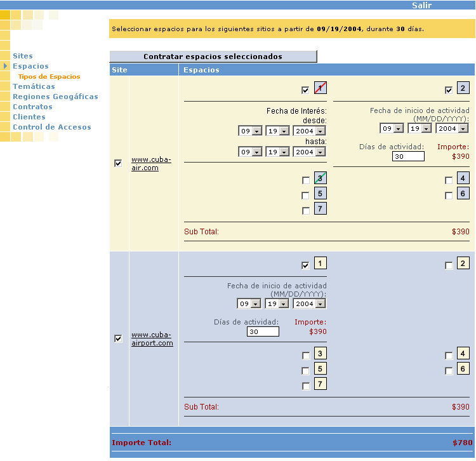Image resolution: width=476 pixels, height=461 pixels.
Task: Check space 4 checkbox for cuba-air.com
Action: pyautogui.click(x=449, y=180)
